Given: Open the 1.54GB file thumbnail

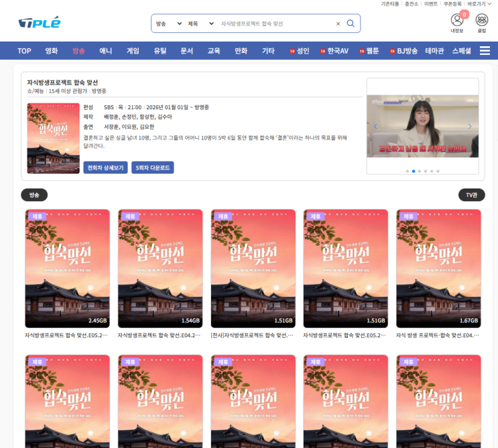Looking at the screenshot, I should pos(160,268).
